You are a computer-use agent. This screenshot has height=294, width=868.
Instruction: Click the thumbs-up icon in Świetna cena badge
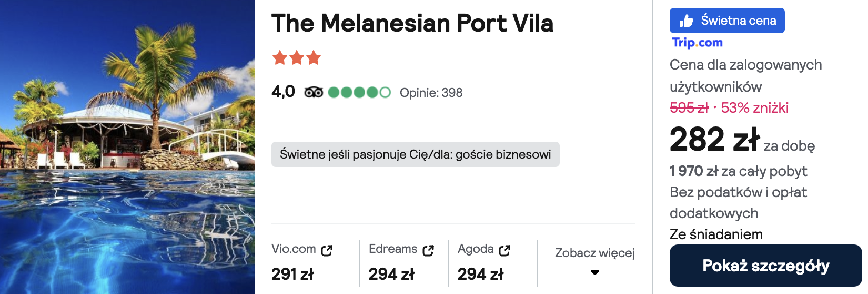pos(686,21)
